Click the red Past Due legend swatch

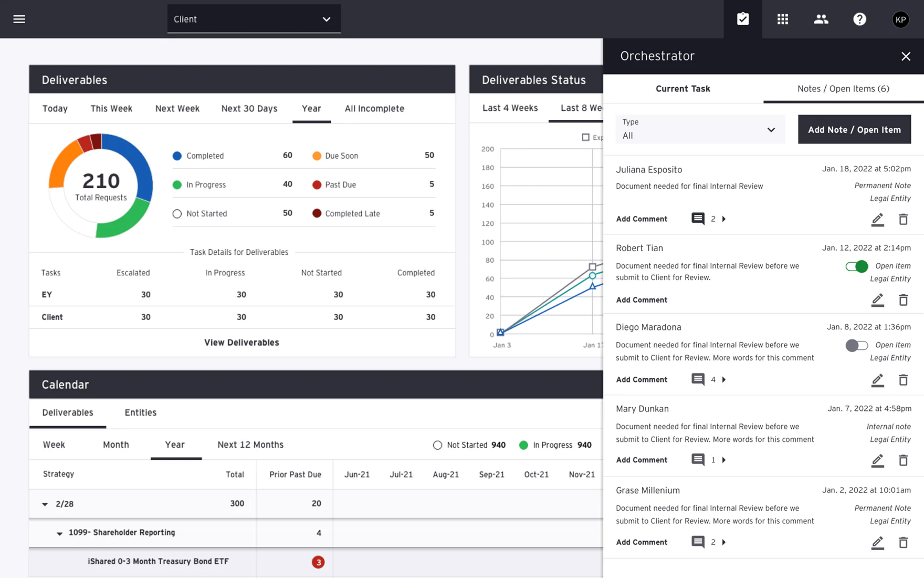point(317,184)
